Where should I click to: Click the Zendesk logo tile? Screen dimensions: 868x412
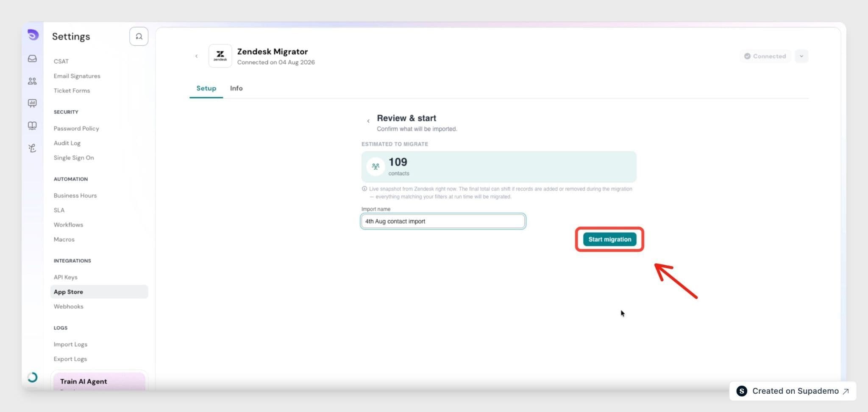pos(220,56)
